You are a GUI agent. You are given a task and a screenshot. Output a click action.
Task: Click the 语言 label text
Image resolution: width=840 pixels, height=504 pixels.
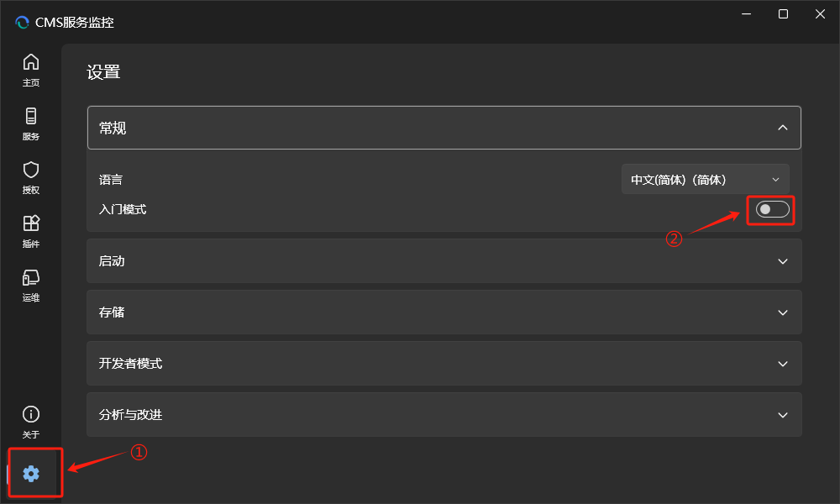[x=111, y=180]
